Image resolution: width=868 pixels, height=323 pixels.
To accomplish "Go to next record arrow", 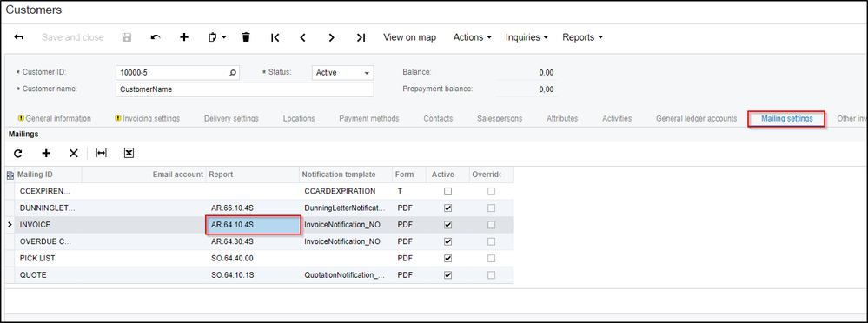I will click(332, 37).
